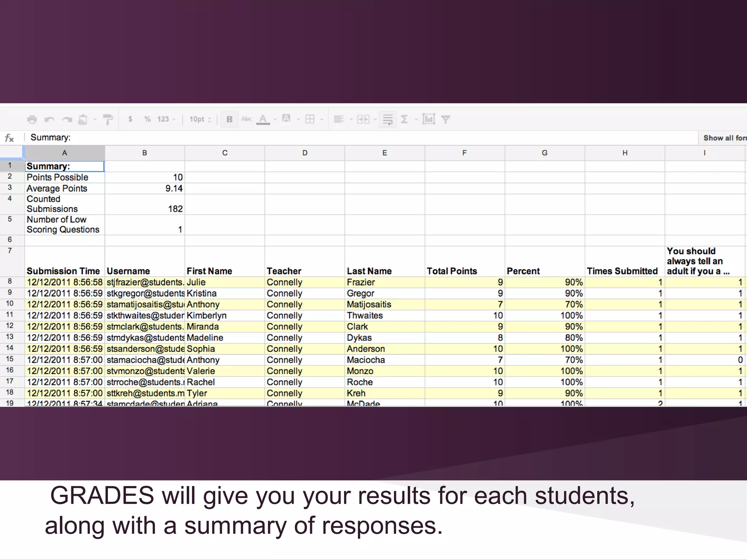Insert chart using chart icon

(x=429, y=119)
